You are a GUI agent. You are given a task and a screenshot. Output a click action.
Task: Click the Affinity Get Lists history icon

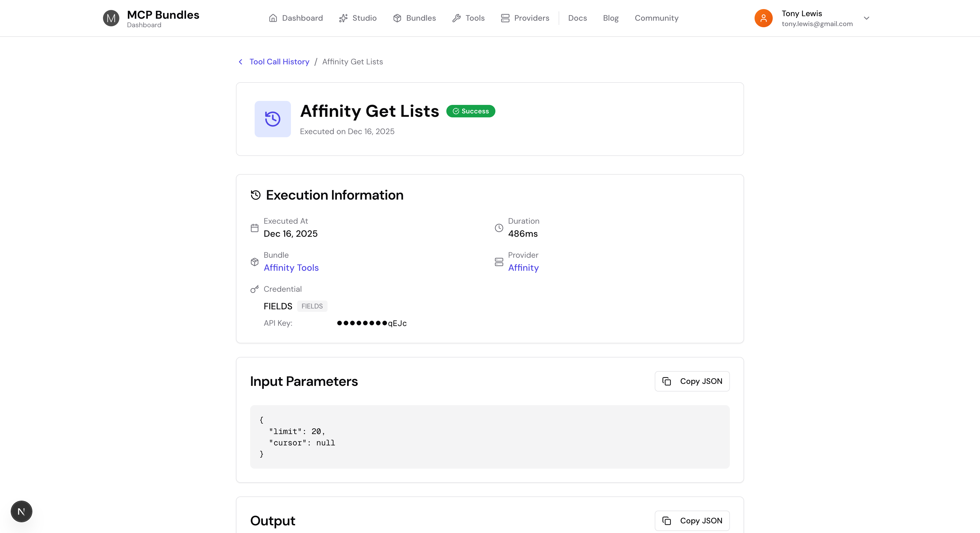point(272,119)
